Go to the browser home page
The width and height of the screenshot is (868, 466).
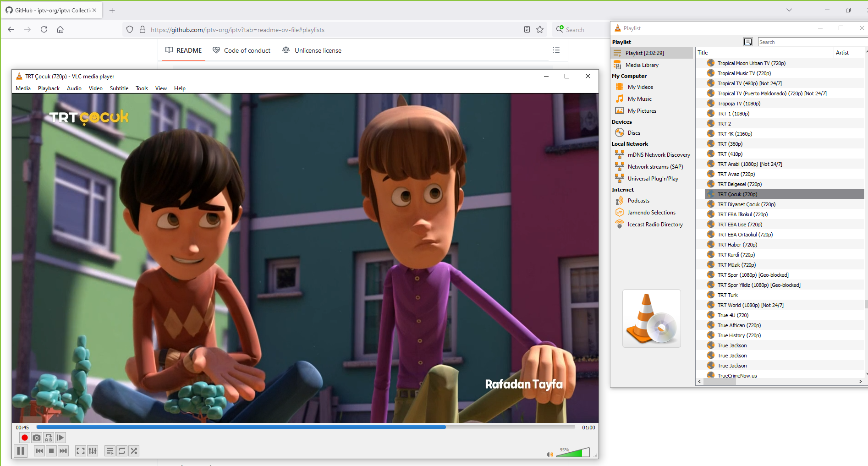point(60,29)
